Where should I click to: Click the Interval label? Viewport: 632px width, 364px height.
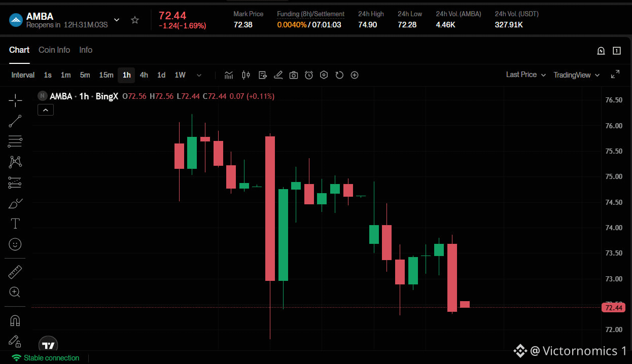click(x=23, y=75)
